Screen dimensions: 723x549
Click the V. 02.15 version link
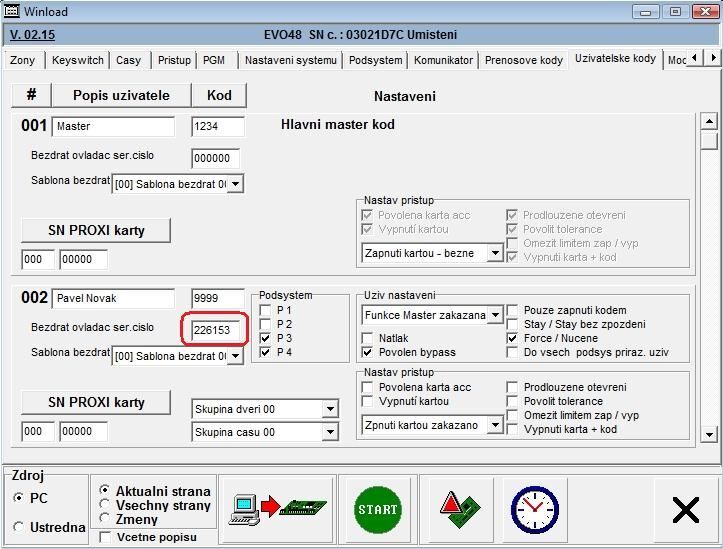click(32, 34)
